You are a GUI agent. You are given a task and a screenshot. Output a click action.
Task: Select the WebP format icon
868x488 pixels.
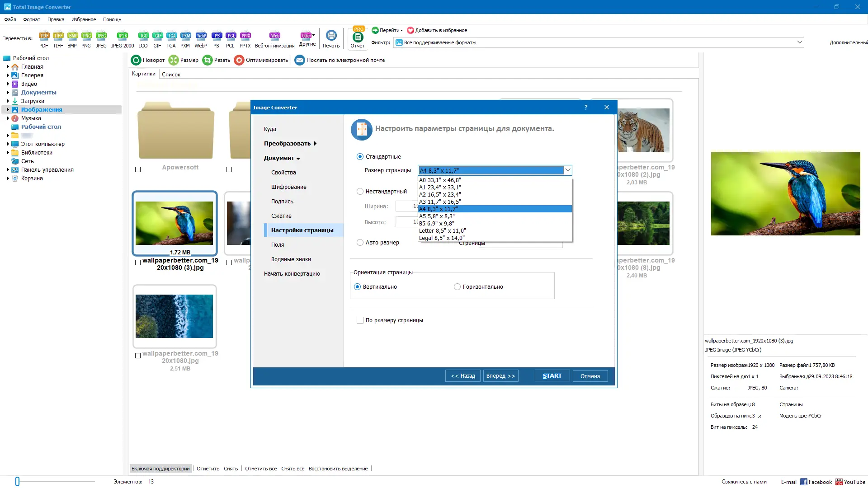click(201, 36)
